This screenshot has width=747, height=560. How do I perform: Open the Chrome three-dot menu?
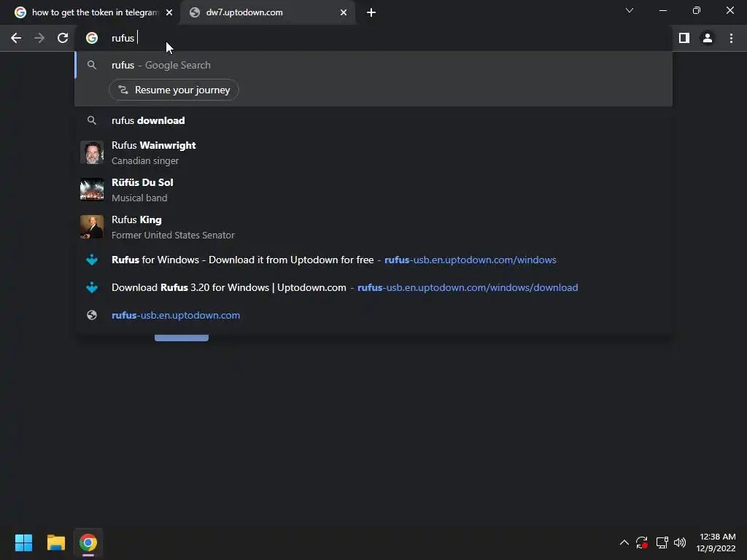731,38
